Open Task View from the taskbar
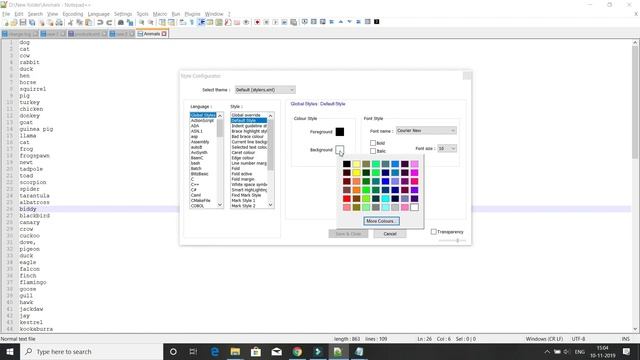Image resolution: width=640 pixels, height=360 pixels. pyautogui.click(x=193, y=351)
